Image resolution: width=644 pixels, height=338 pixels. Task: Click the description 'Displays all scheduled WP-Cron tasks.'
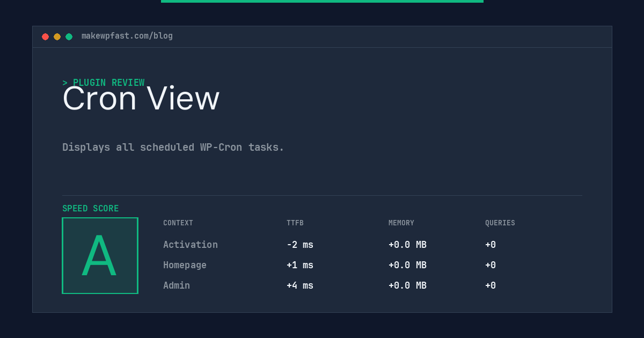(x=173, y=147)
